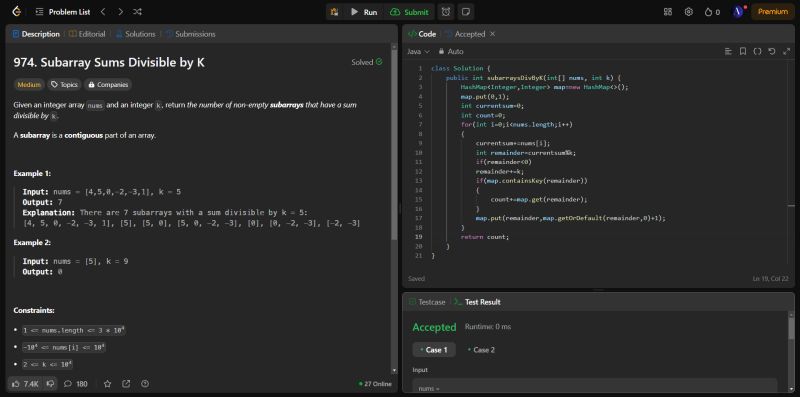Reset code to default icon
This screenshot has width=800, height=397.
(772, 52)
